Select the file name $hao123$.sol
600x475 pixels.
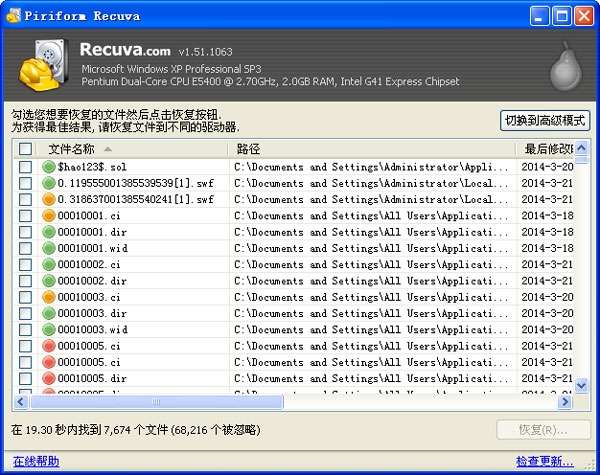pos(92,167)
